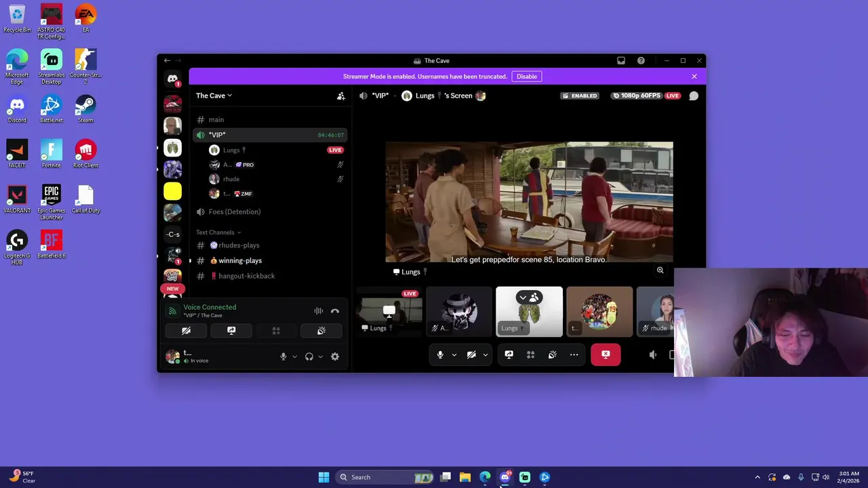
Task: Toggle microphone mute in user panel
Action: [x=283, y=357]
